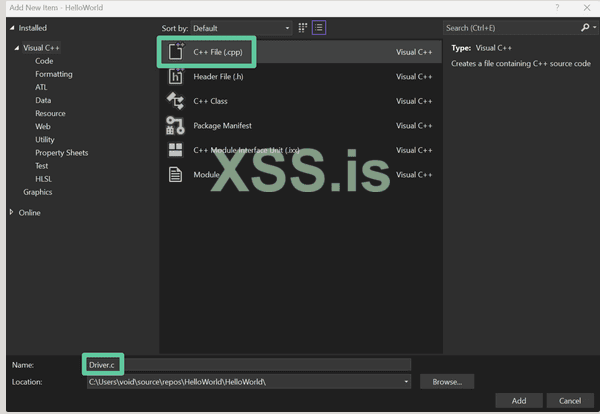
Task: Select the Formatting category
Action: (x=54, y=74)
